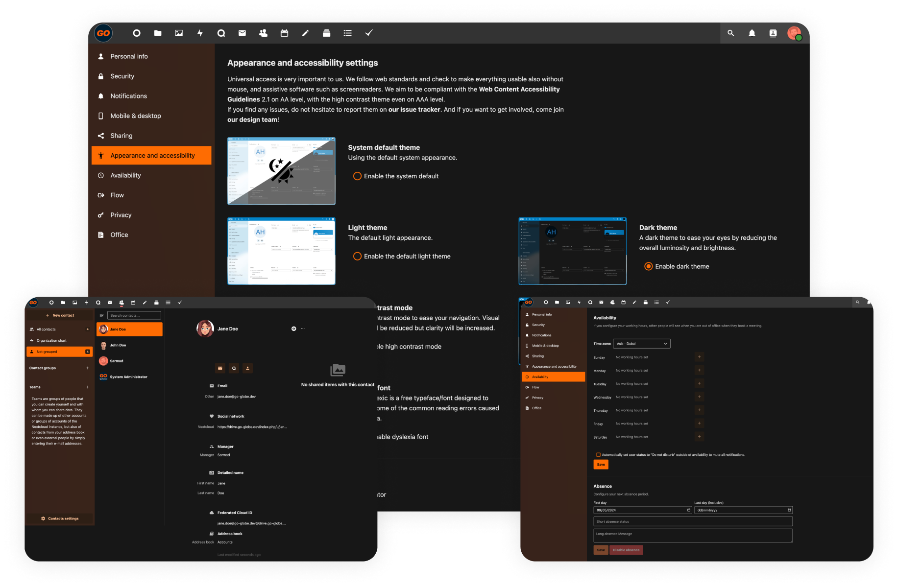
Task: Tick the automatically set Do not disturb status checkbox
Action: [598, 455]
